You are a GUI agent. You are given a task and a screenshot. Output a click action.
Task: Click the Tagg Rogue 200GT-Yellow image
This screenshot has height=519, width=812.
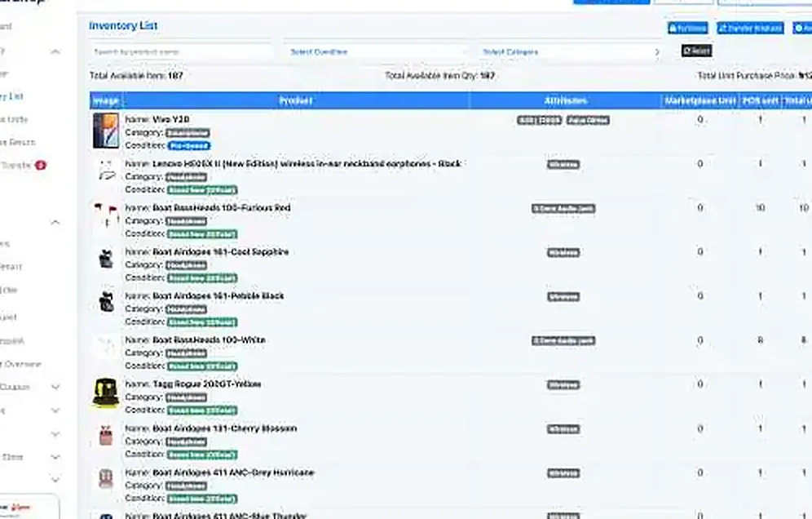pyautogui.click(x=106, y=392)
